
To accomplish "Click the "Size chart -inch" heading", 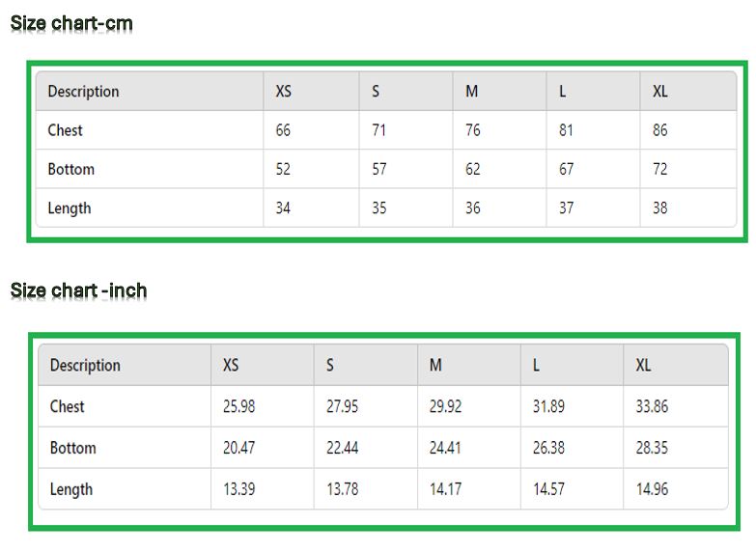I will tap(79, 290).
